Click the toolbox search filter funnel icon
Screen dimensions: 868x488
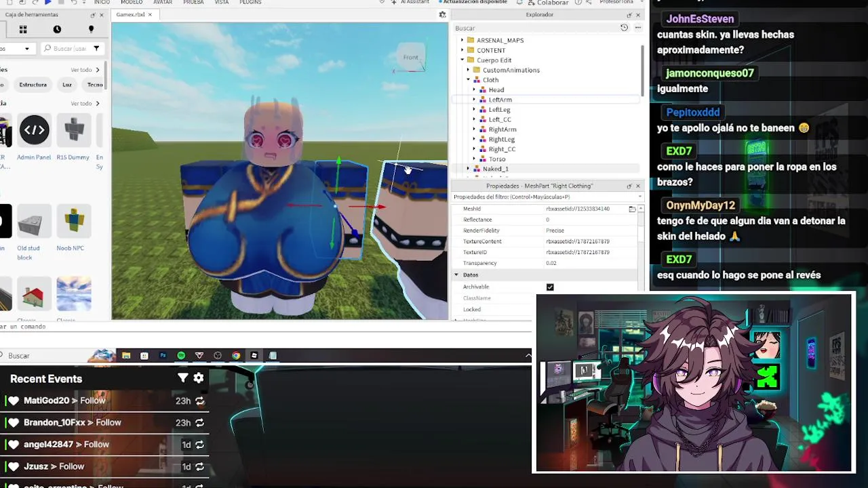point(96,48)
